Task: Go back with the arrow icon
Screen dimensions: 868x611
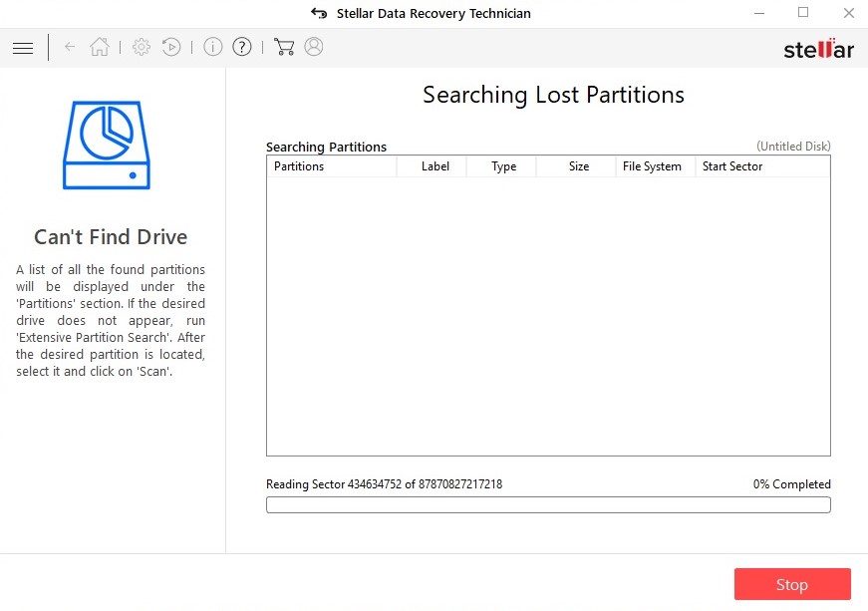Action: coord(70,47)
